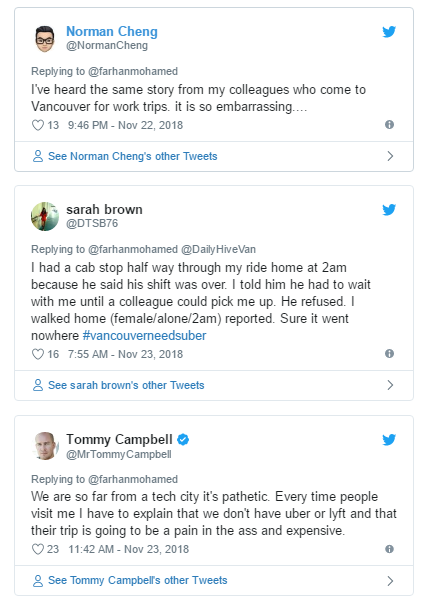Open info icon on sarah brown's tweet
This screenshot has height=606, width=428.
pyautogui.click(x=389, y=353)
